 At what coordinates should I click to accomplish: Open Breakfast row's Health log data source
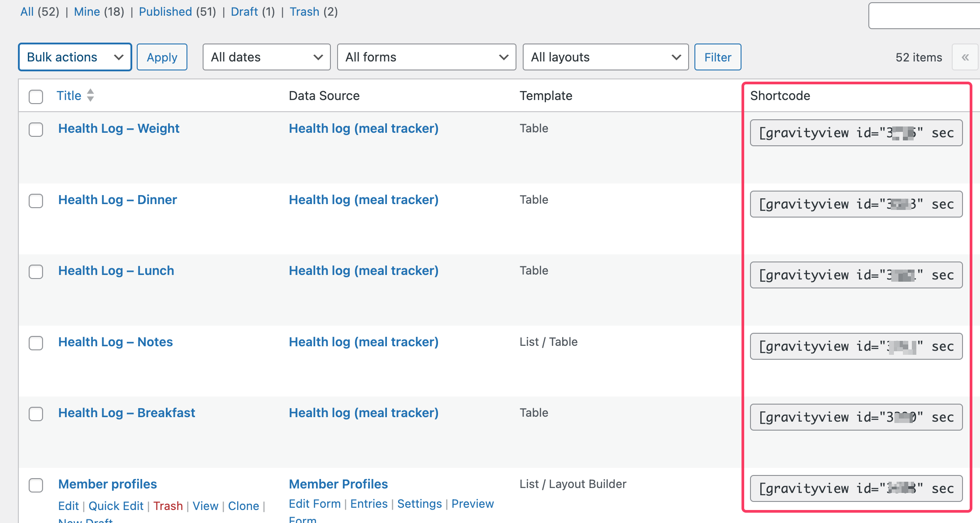(x=364, y=413)
